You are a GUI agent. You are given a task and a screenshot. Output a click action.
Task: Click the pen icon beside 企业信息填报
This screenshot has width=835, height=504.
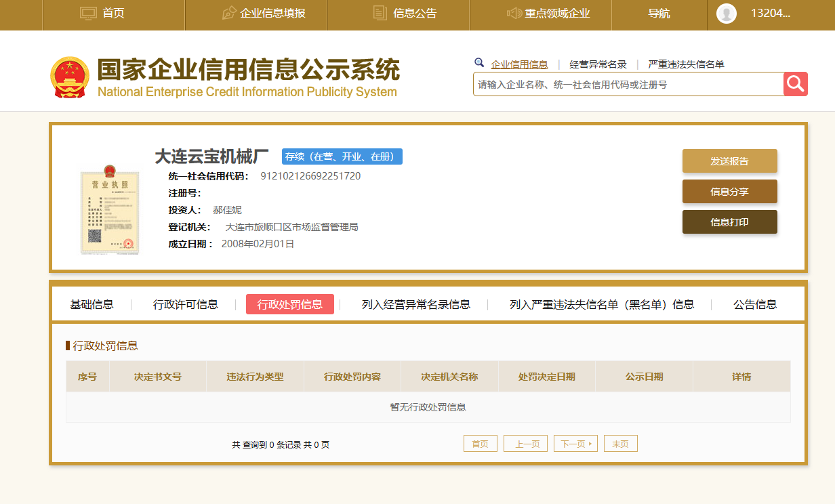229,14
